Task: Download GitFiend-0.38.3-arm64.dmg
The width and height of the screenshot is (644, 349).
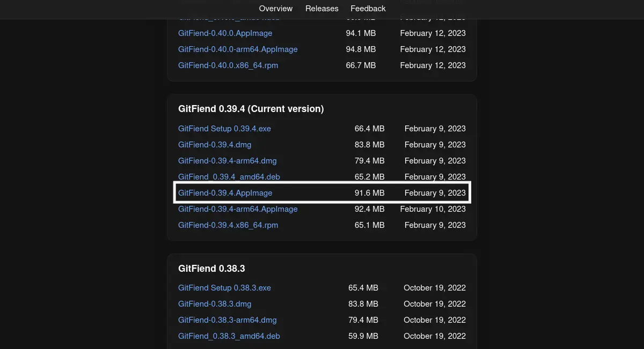Action: [228, 320]
